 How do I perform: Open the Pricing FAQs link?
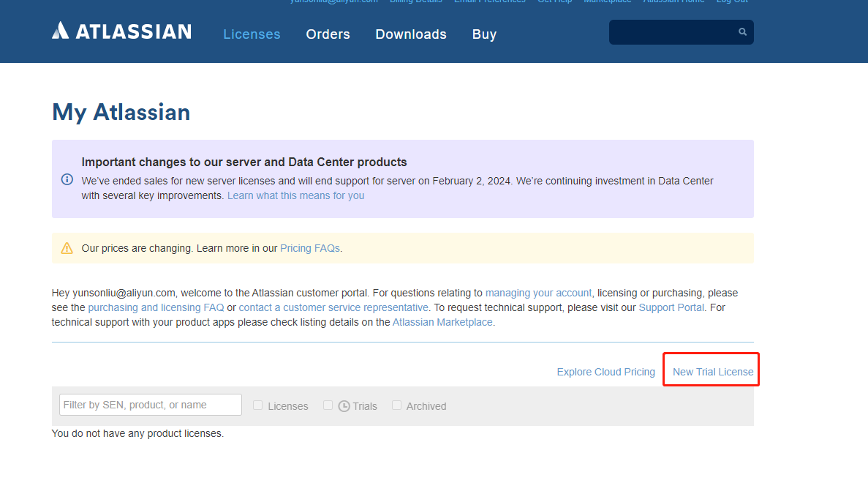(x=309, y=247)
